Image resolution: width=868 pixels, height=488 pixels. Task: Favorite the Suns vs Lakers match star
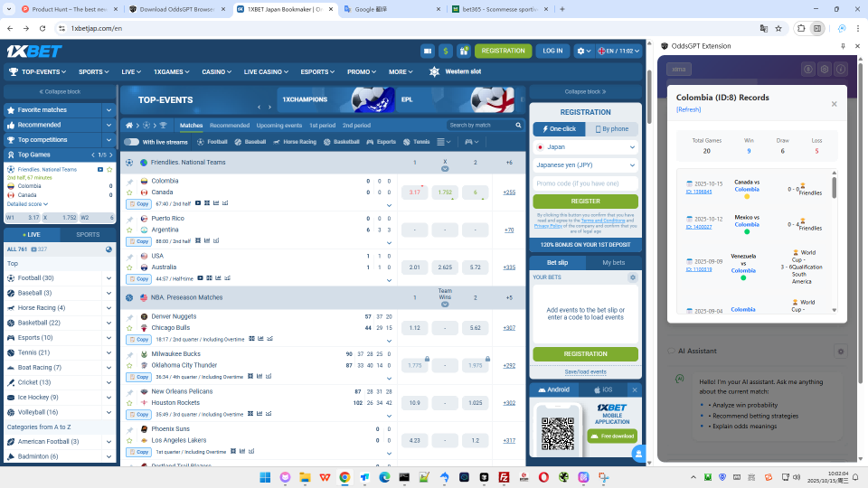[x=129, y=441]
